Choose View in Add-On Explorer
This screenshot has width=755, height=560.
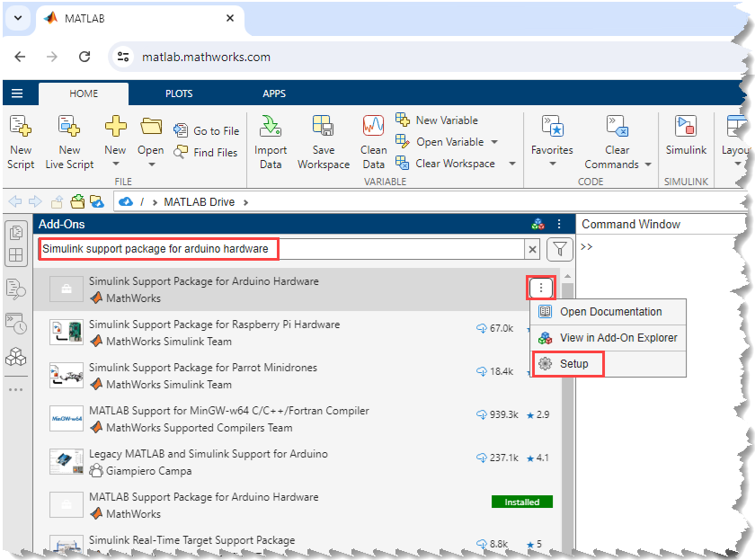click(617, 338)
